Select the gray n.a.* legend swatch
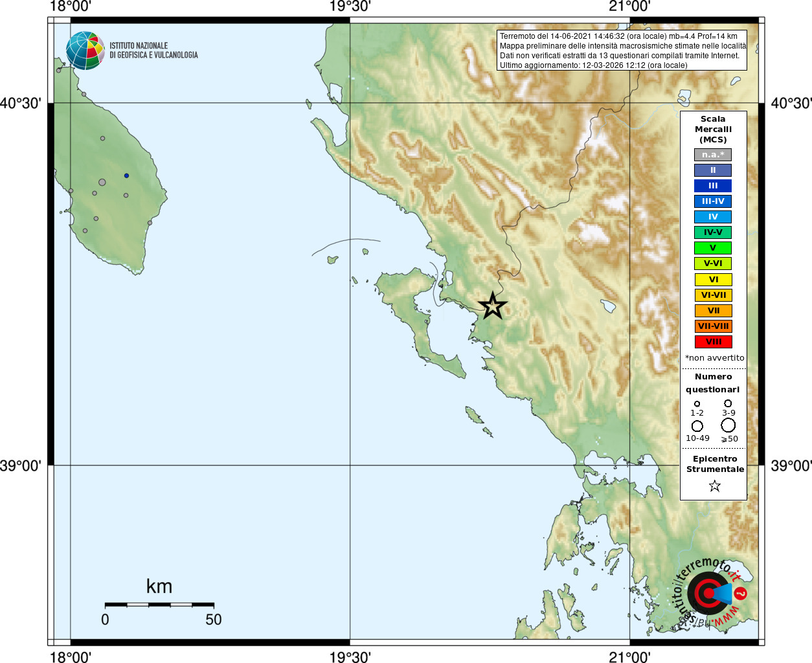Screen dimensions: 812x663 (713, 155)
